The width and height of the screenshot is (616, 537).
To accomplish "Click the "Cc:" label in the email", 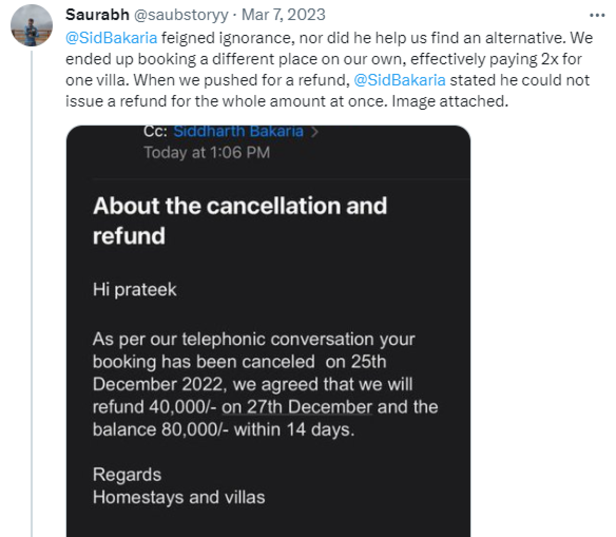I will coord(156,131).
